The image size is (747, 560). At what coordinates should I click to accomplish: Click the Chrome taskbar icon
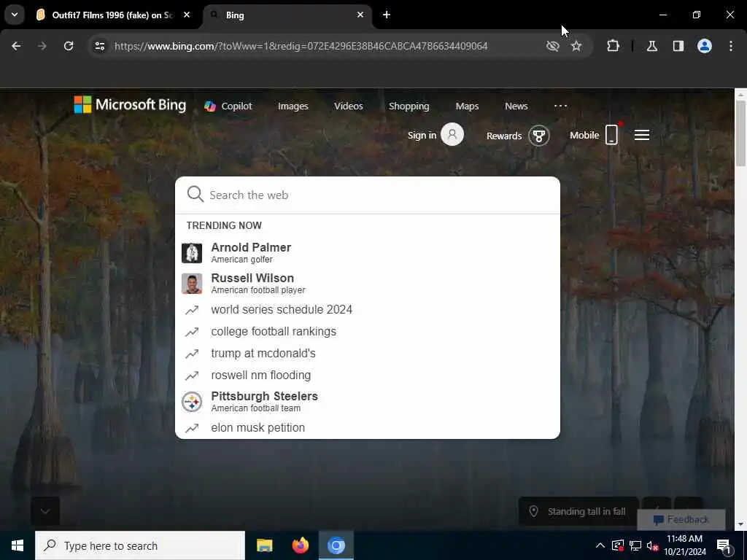click(x=336, y=545)
